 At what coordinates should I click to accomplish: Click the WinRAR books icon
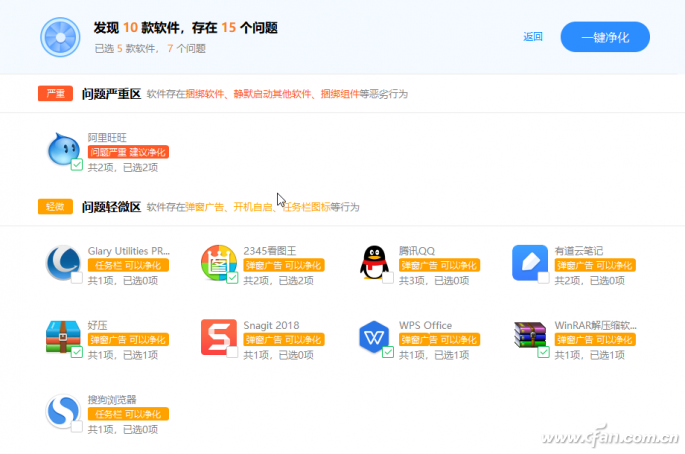click(530, 335)
